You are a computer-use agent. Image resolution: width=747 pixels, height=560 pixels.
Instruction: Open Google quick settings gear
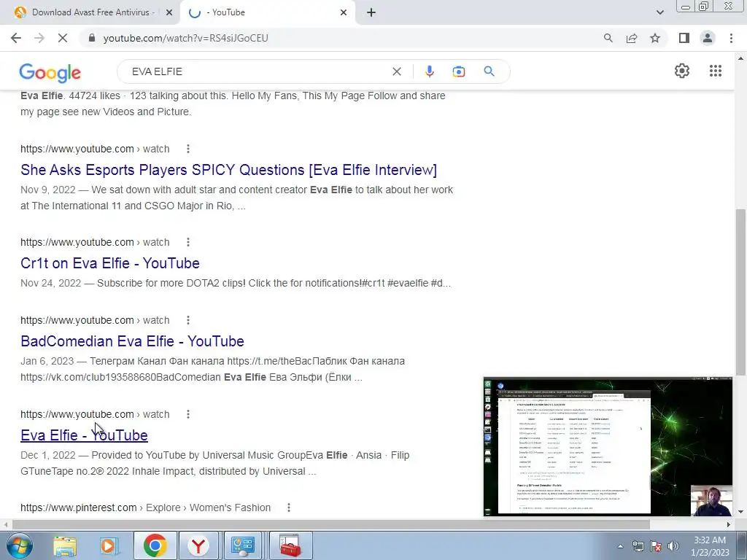click(682, 71)
